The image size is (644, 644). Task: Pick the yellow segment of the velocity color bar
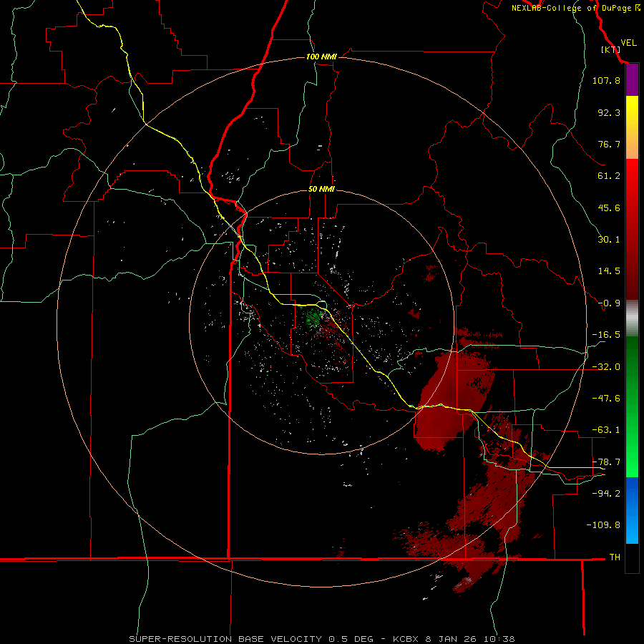632,127
